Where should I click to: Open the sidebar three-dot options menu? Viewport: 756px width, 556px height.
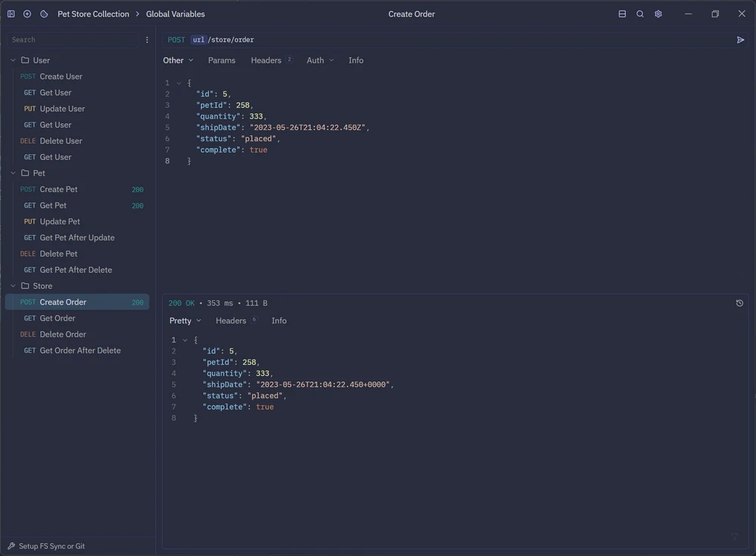point(147,40)
